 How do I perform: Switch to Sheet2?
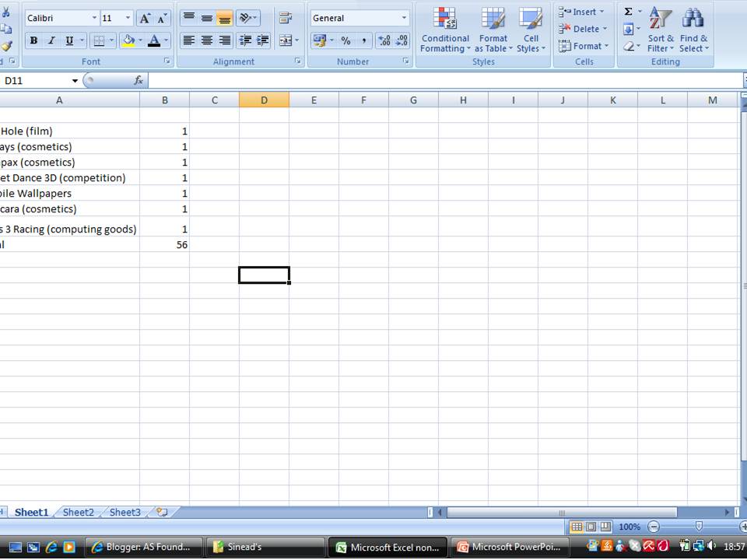(x=78, y=512)
